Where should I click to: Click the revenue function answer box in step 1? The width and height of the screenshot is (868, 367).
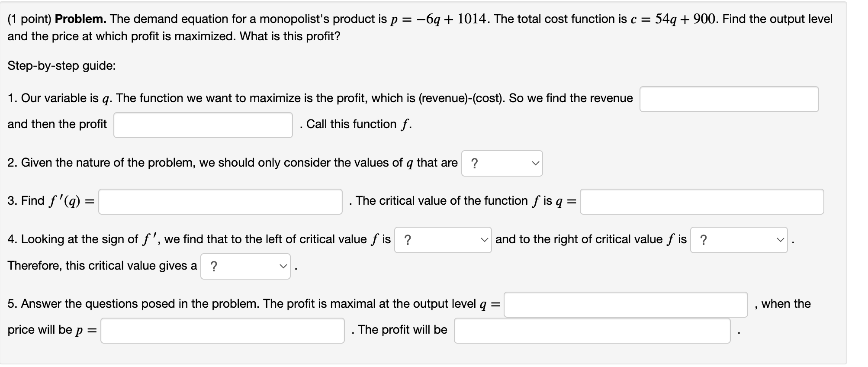(x=730, y=99)
